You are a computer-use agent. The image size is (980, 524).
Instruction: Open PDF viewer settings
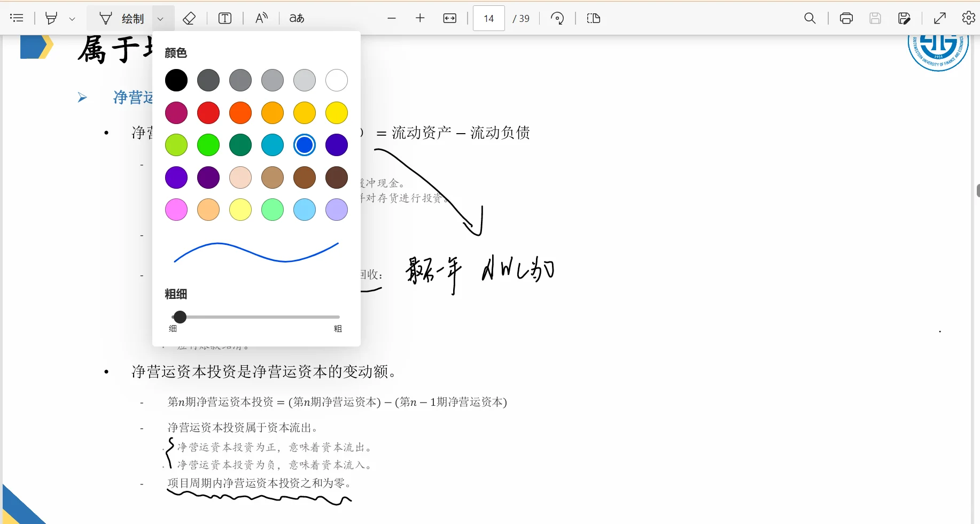[x=968, y=18]
